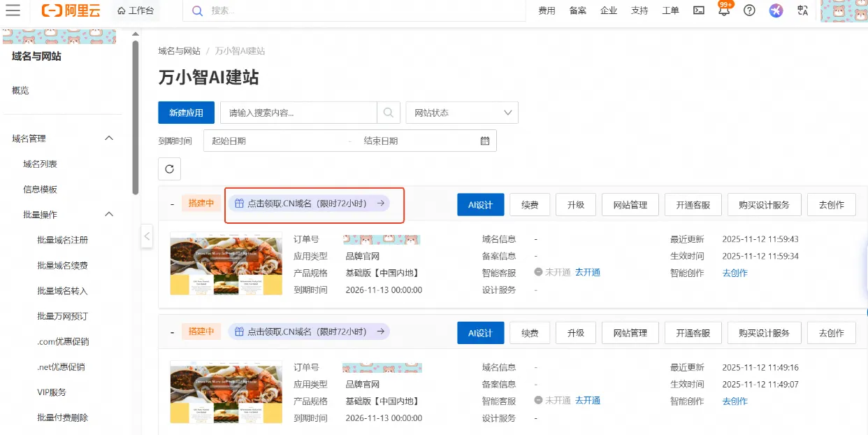Viewport: 868px width, 435px height.
Task: Open the notifications bell with 99+ badge
Action: coord(723,10)
